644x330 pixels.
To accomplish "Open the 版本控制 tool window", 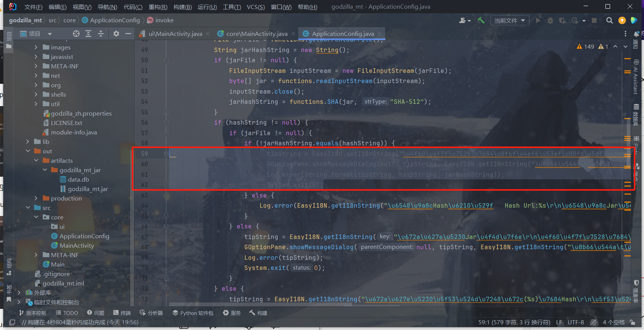I will point(32,313).
